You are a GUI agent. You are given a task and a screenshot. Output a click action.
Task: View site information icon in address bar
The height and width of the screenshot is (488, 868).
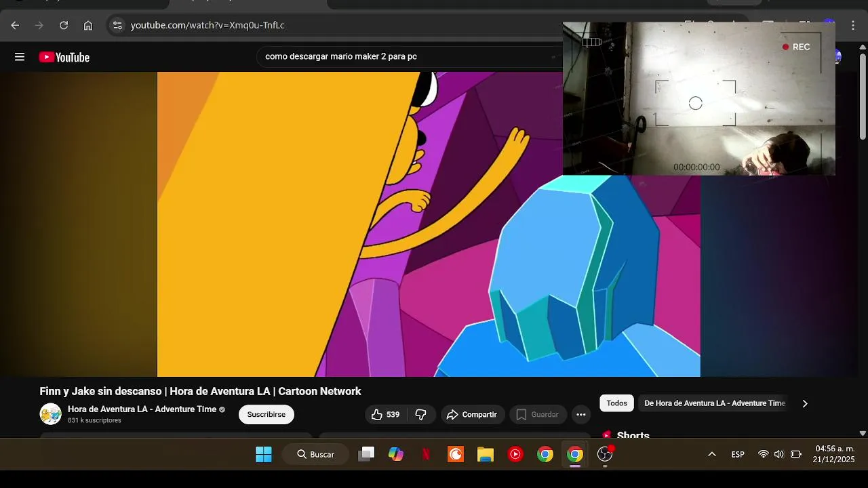tap(117, 25)
